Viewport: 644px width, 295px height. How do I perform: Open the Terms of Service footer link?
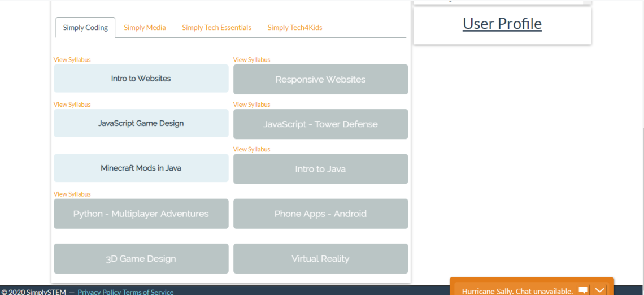point(148,292)
